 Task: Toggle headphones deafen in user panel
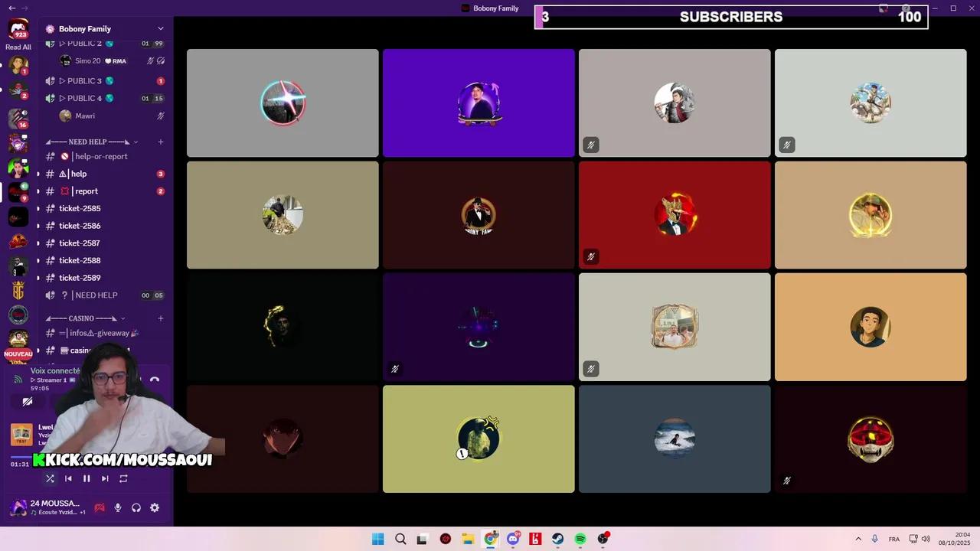136,507
